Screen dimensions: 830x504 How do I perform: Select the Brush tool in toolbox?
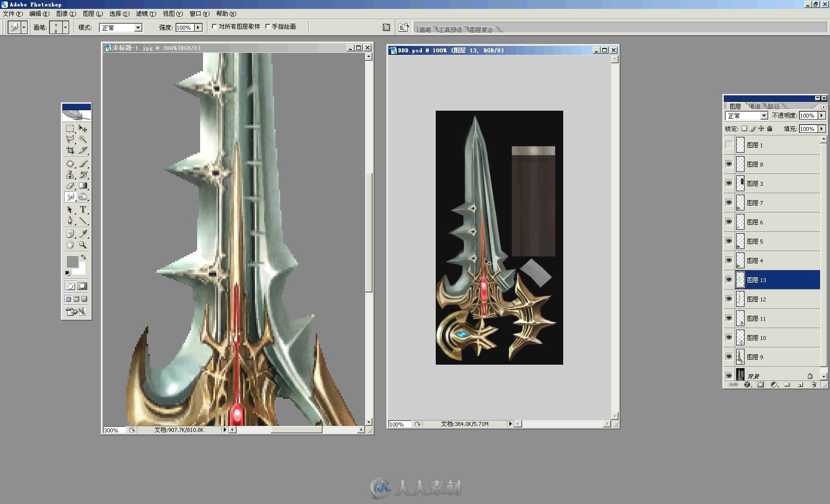pyautogui.click(x=83, y=164)
